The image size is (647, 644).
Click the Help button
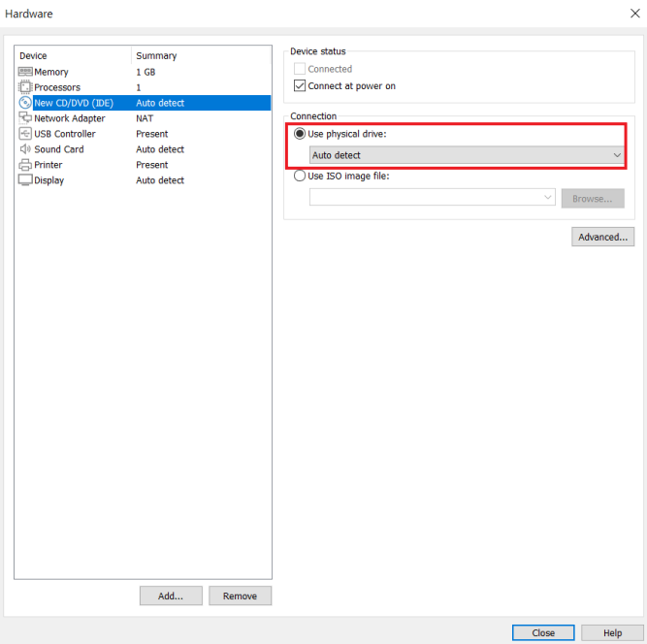(x=612, y=632)
